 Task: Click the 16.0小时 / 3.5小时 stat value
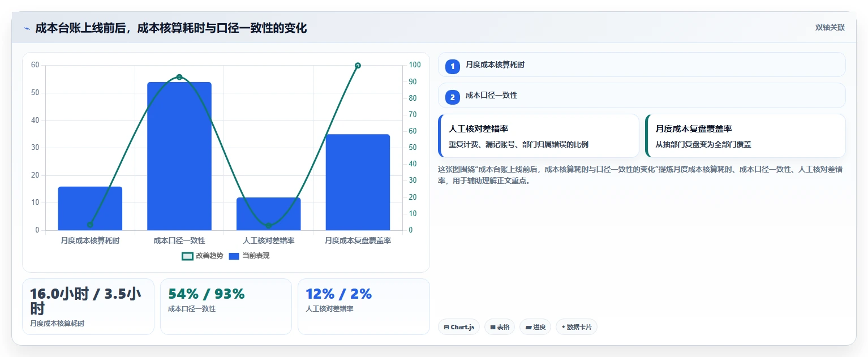coord(85,302)
